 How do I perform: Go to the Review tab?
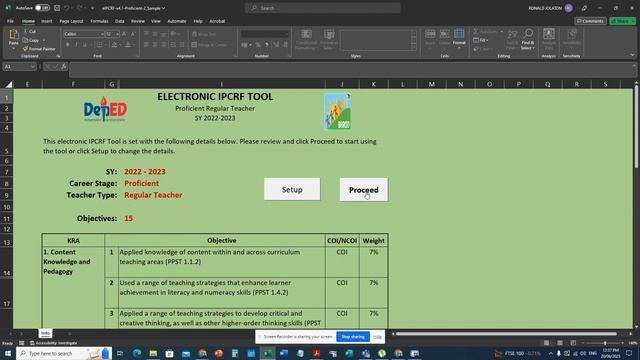pyautogui.click(x=138, y=21)
